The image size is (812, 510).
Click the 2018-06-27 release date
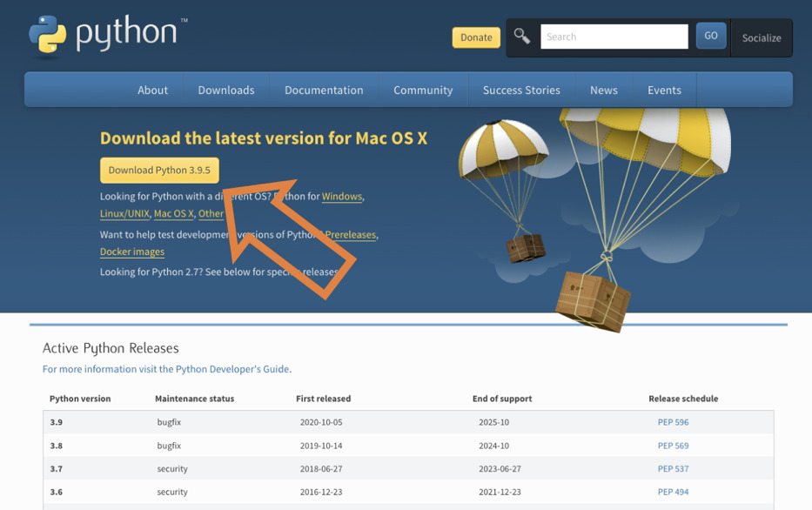click(x=321, y=468)
